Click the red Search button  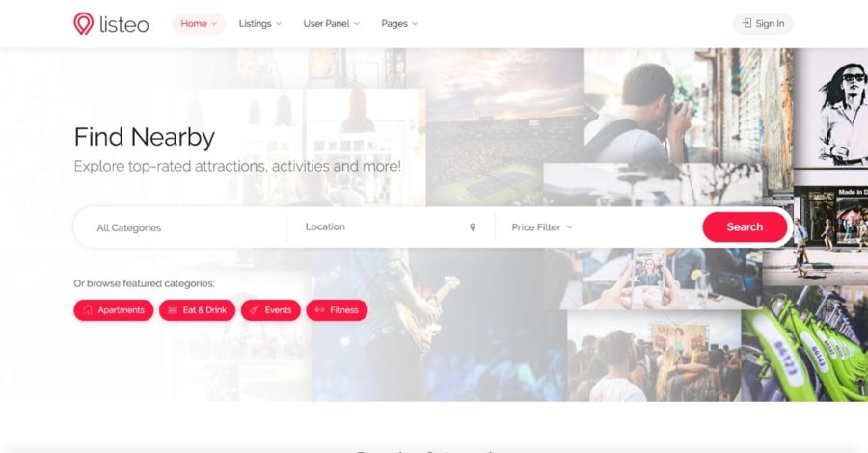745,226
